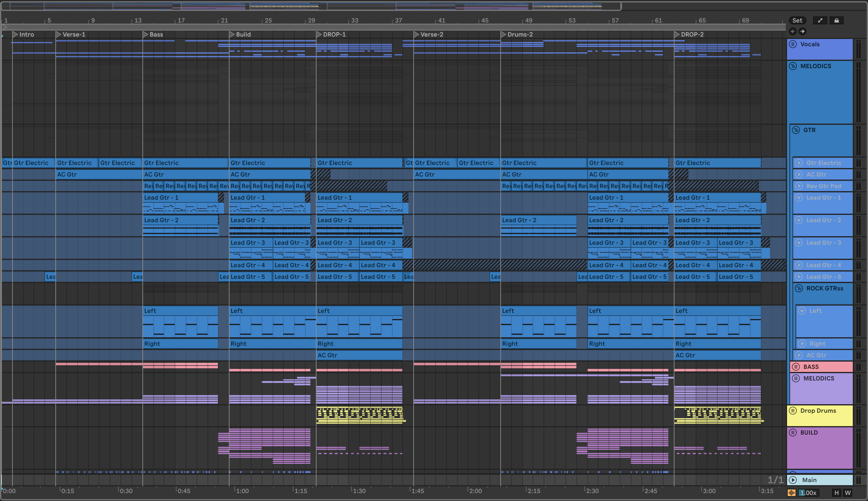This screenshot has height=501, width=868.
Task: Select the Left clip at Bass locator
Action: [x=180, y=322]
